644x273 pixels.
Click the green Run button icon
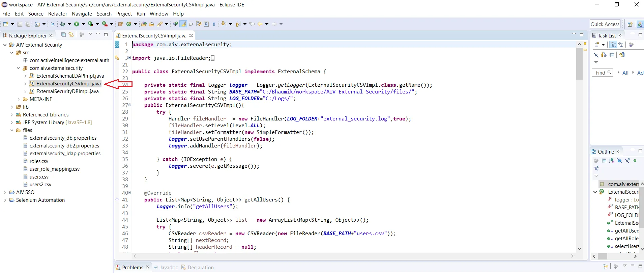(77, 24)
